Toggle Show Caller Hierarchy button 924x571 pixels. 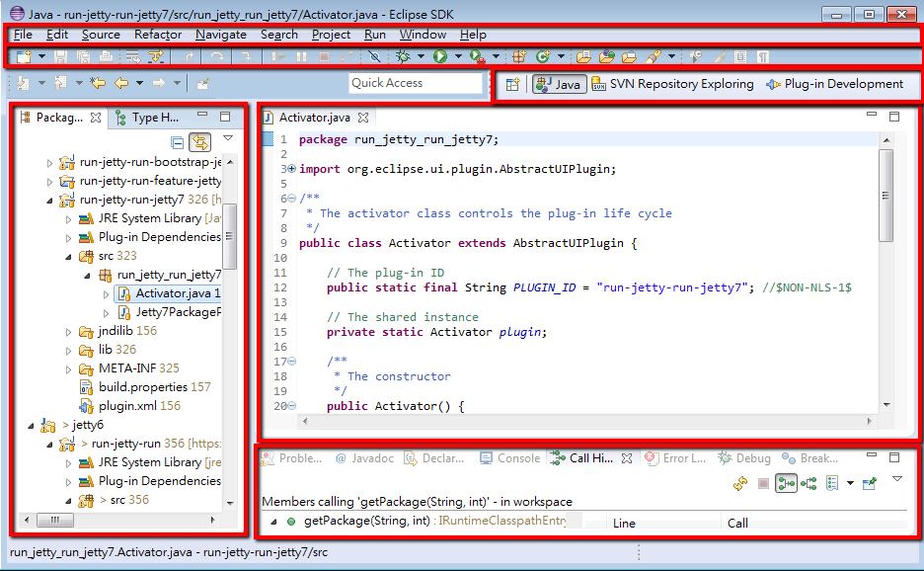786,484
